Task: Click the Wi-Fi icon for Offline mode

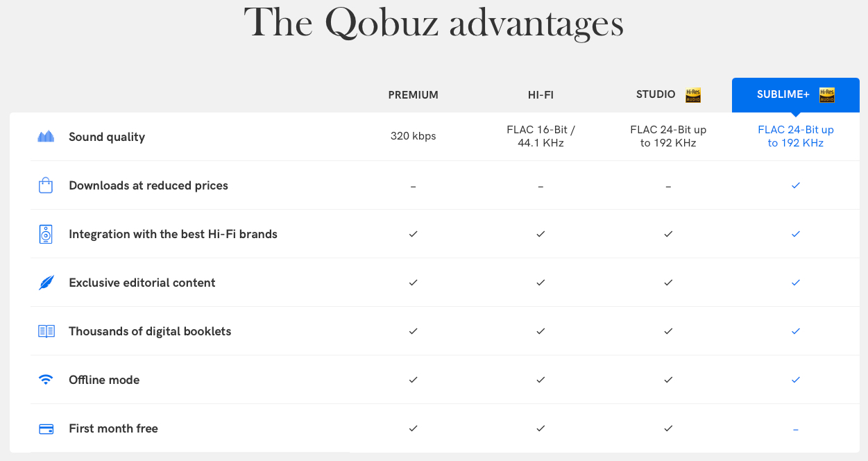Action: tap(46, 380)
